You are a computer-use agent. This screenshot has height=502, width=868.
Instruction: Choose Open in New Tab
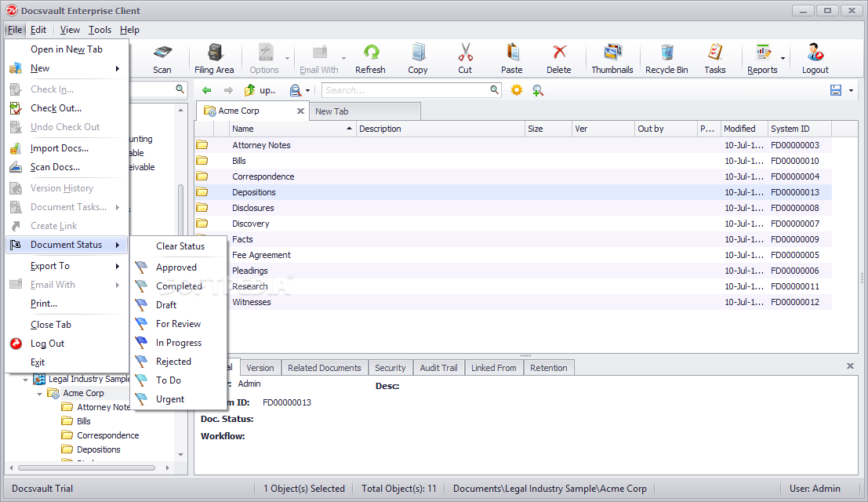click(x=67, y=49)
